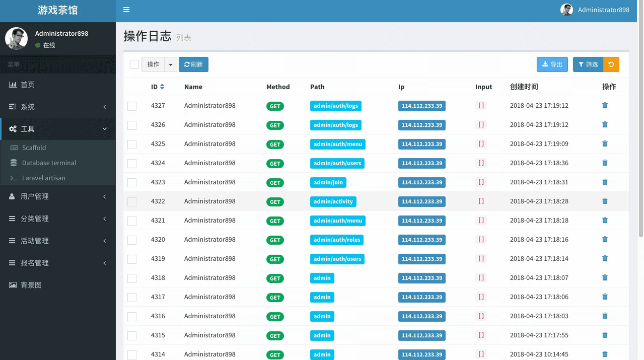Delete log entry 4323 via trash icon
The width and height of the screenshot is (644, 360).
605,182
